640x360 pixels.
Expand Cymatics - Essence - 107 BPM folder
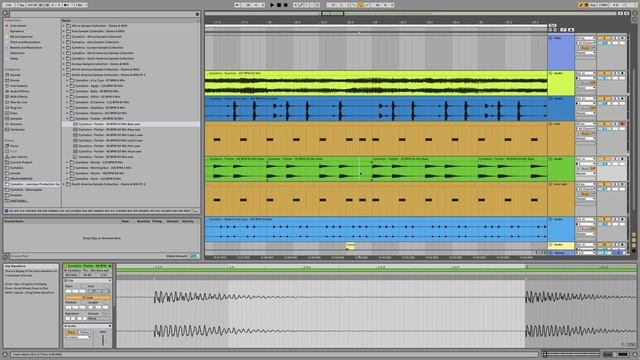[68, 113]
